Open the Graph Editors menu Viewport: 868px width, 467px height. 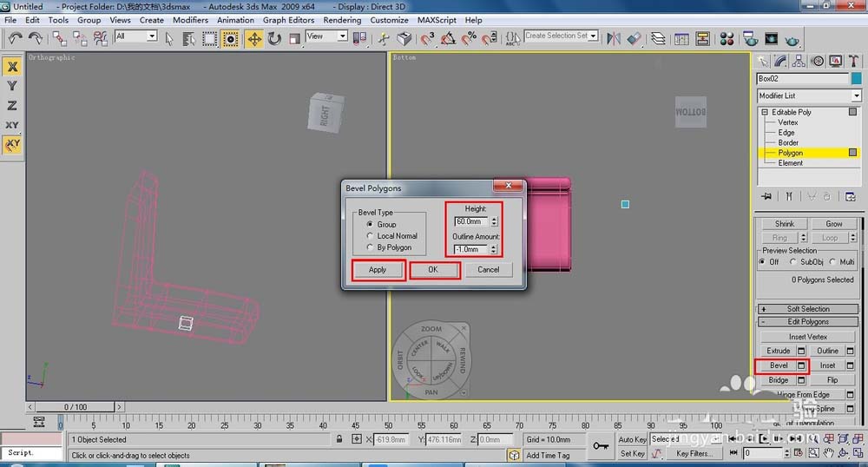(288, 20)
